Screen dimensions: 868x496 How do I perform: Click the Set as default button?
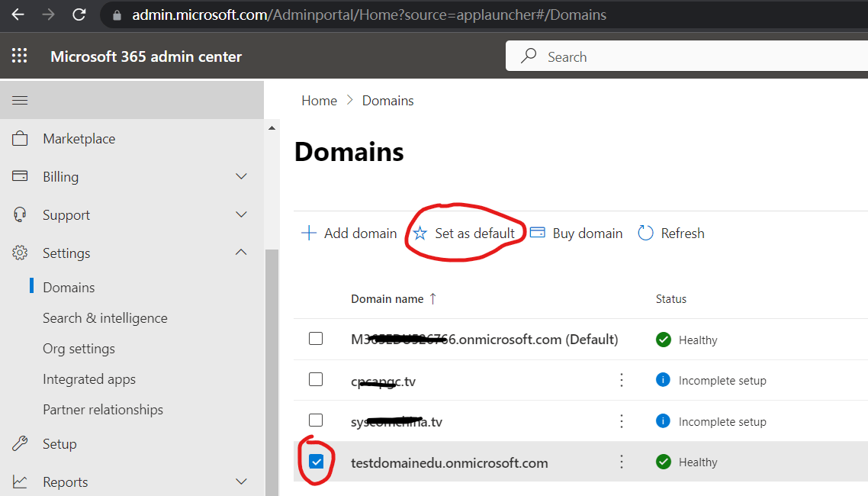(x=465, y=233)
